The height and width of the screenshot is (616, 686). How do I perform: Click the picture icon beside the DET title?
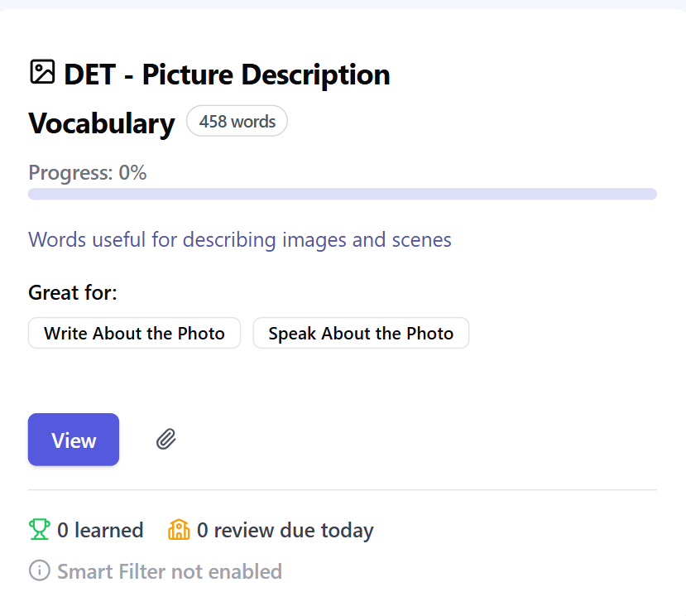42,72
